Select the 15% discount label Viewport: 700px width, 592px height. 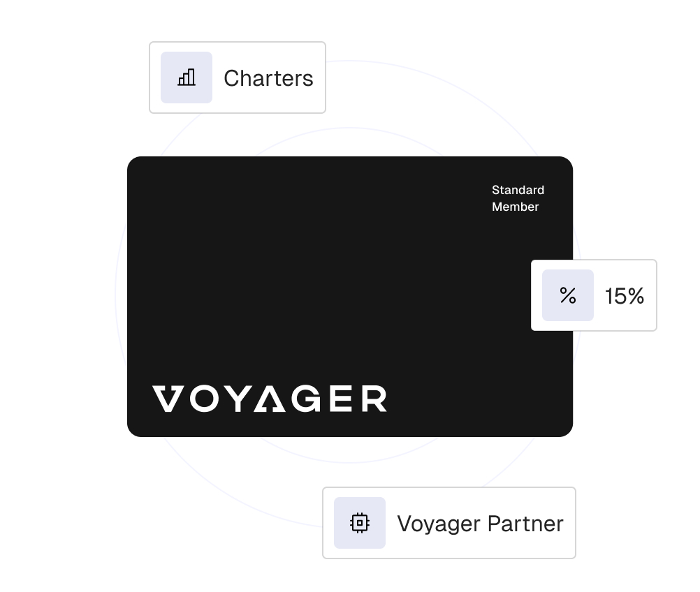pos(625,296)
